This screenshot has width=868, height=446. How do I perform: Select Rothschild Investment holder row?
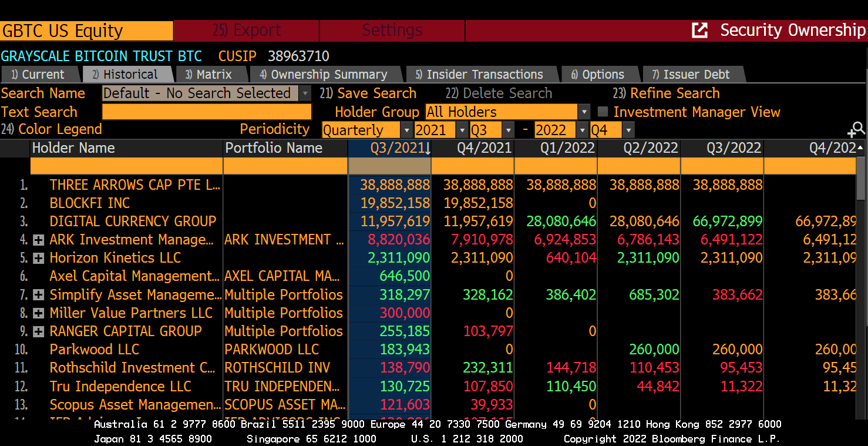[x=133, y=368]
